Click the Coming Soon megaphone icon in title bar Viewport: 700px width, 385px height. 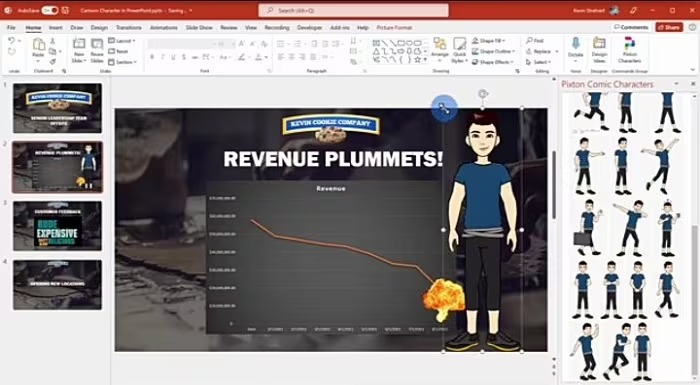633,10
